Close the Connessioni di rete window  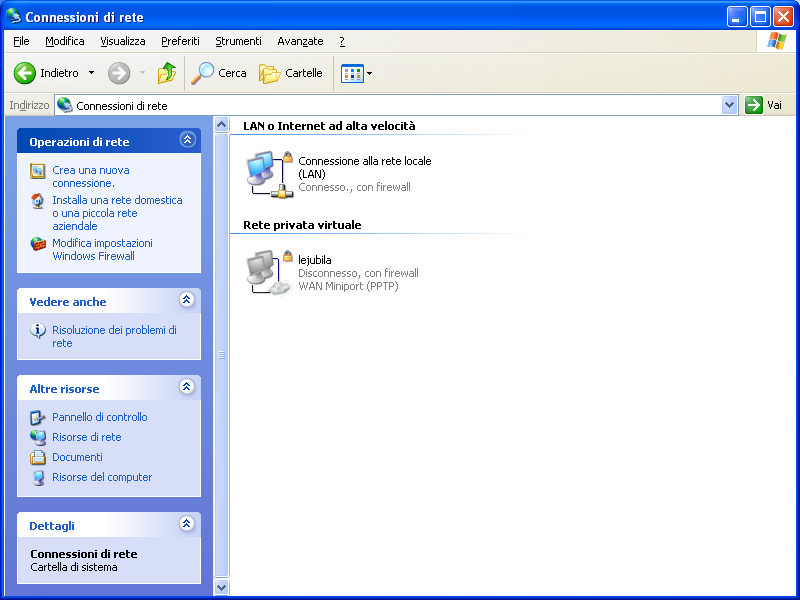[783, 17]
